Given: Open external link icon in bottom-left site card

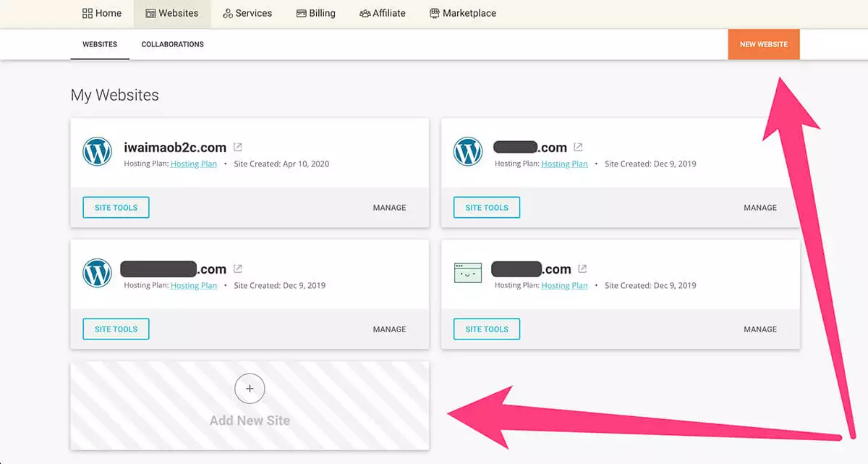Looking at the screenshot, I should [x=238, y=269].
